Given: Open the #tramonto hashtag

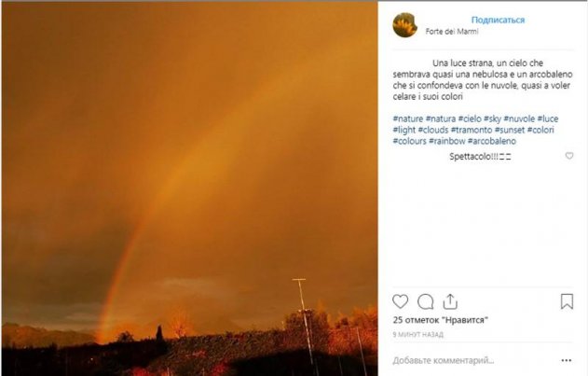Looking at the screenshot, I should (x=472, y=130).
